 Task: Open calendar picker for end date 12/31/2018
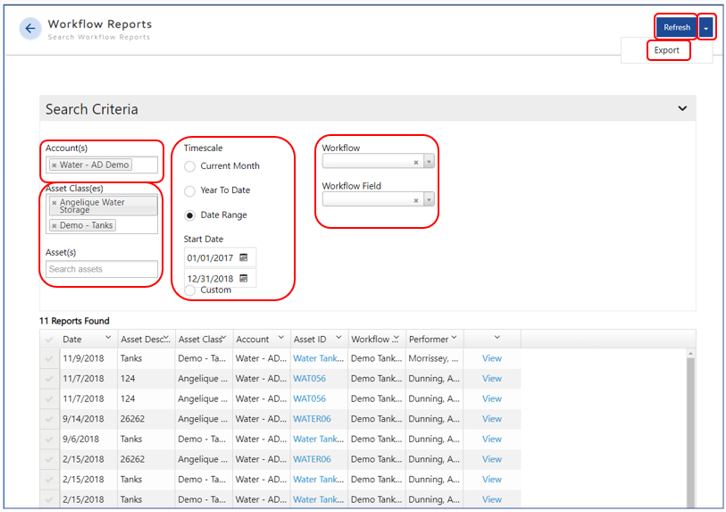tap(243, 278)
